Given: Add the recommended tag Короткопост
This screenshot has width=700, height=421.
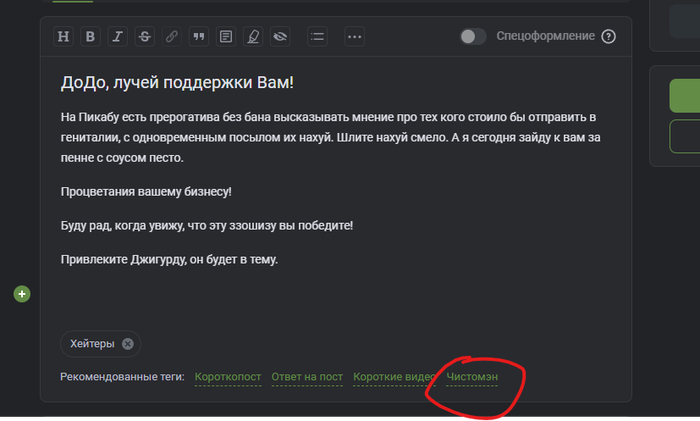Looking at the screenshot, I should [x=228, y=377].
